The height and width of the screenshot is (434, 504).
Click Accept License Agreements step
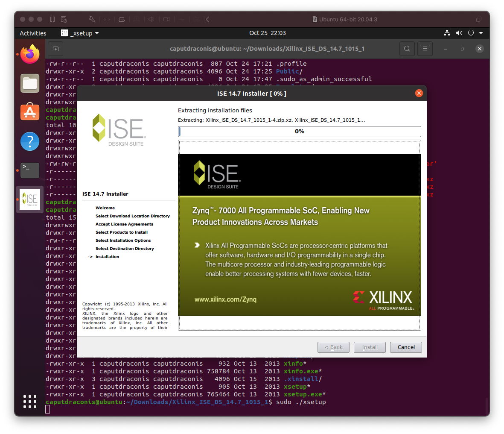pos(124,224)
